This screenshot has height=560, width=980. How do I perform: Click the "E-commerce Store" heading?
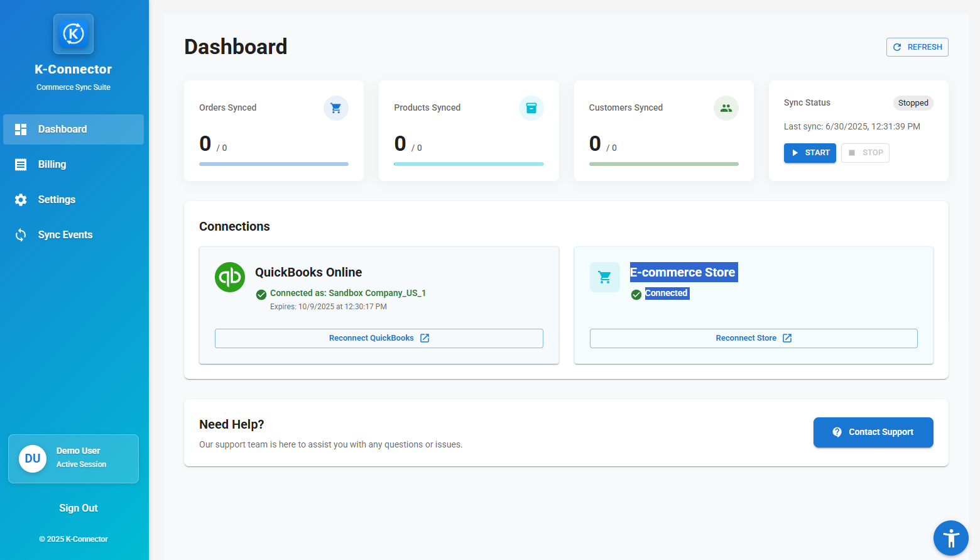coord(683,272)
